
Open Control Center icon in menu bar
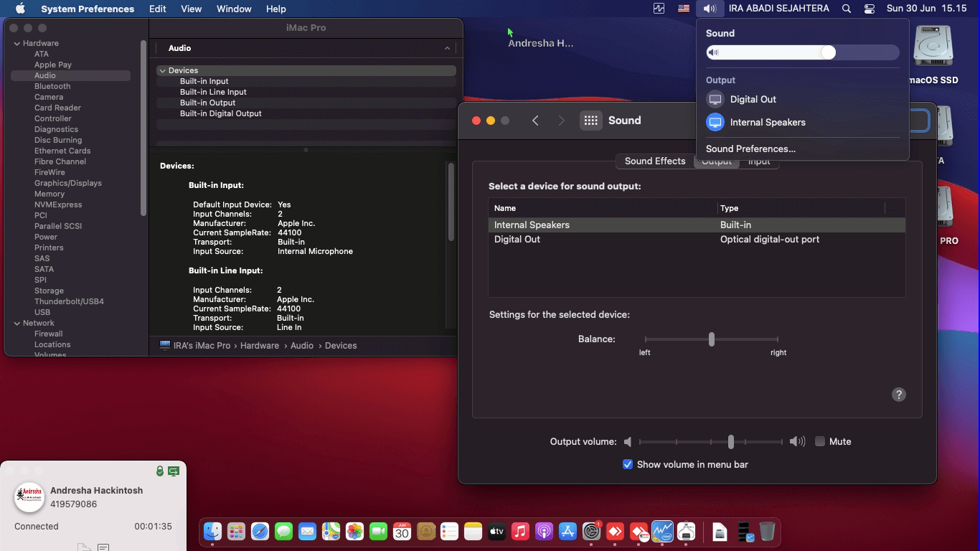click(870, 9)
